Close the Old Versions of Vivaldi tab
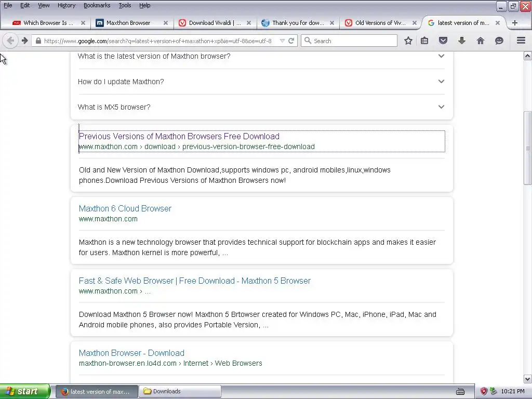The width and height of the screenshot is (532, 399). pos(414,23)
